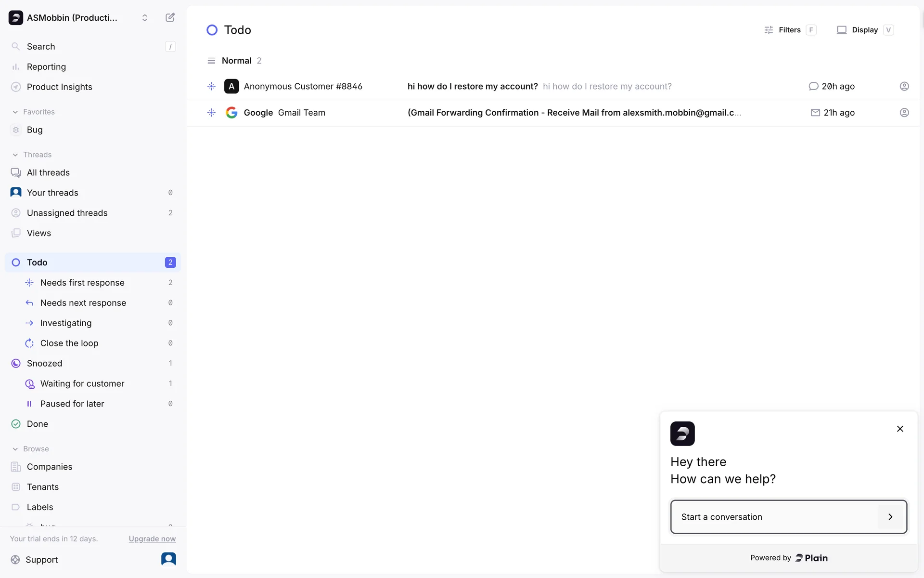This screenshot has height=578, width=924.
Task: Go to Unassigned threads
Action: [67, 213]
